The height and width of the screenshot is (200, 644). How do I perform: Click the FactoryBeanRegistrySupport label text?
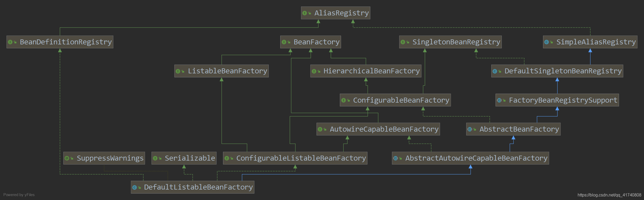(x=563, y=100)
